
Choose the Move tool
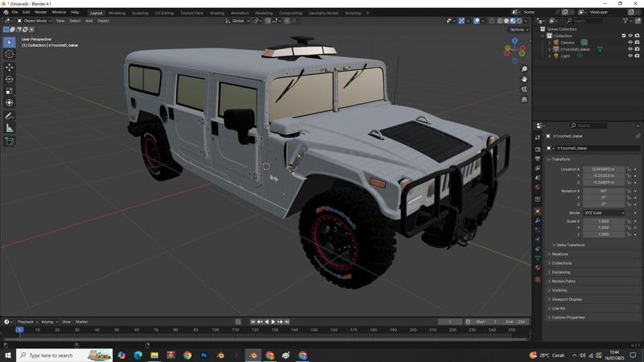click(x=10, y=67)
